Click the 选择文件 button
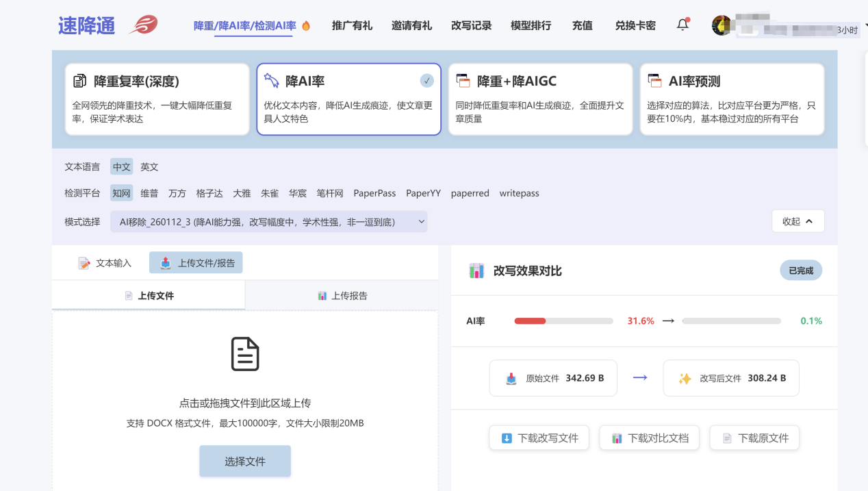868x491 pixels. coord(245,462)
